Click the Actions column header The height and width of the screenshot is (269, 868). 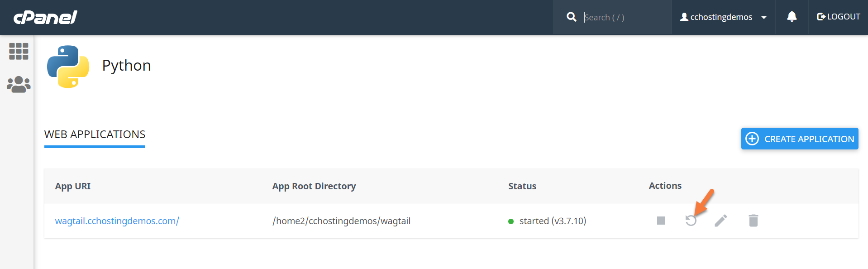pos(665,186)
